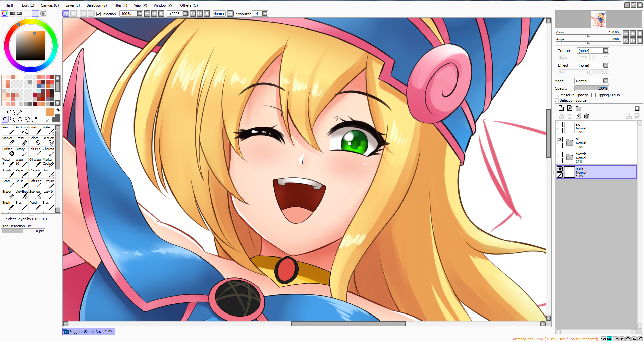The width and height of the screenshot is (644, 342).
Task: Select the rotate view tool
Action: pyautogui.click(x=20, y=119)
